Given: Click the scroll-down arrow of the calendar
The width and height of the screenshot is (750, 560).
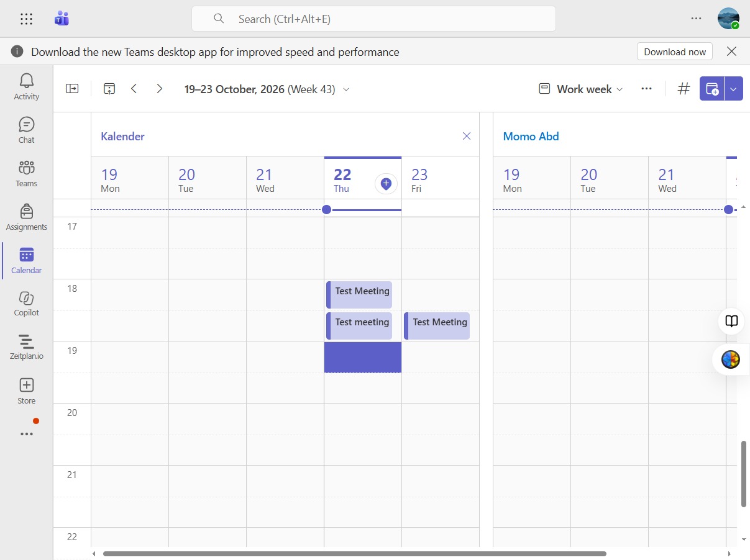Looking at the screenshot, I should click(744, 540).
